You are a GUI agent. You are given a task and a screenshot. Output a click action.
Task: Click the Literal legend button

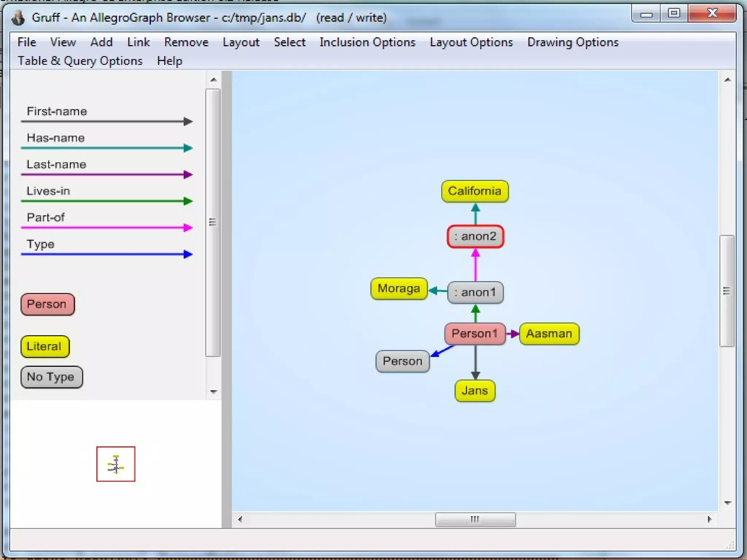[x=44, y=346]
